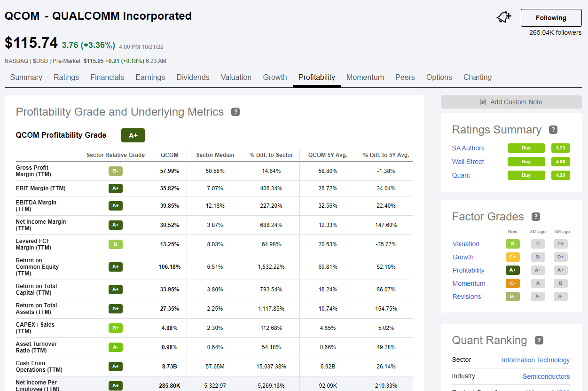
Task: Go to the Peers tab
Action: pos(405,78)
